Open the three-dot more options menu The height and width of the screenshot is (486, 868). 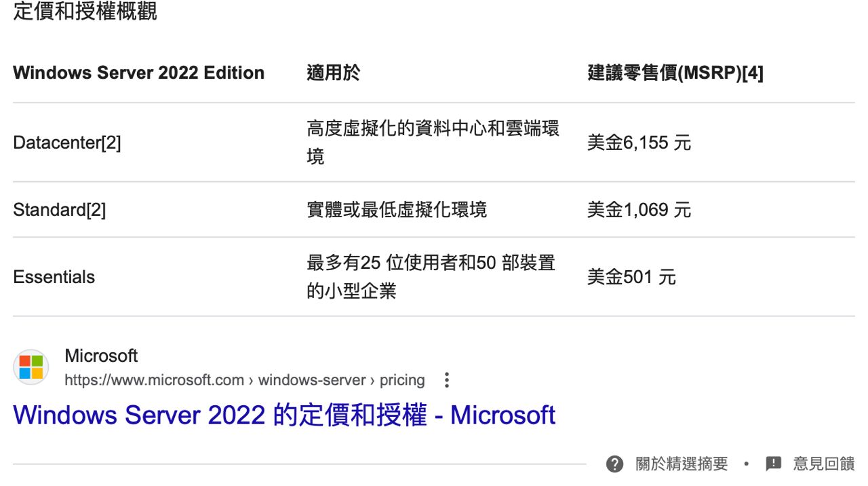tap(446, 380)
